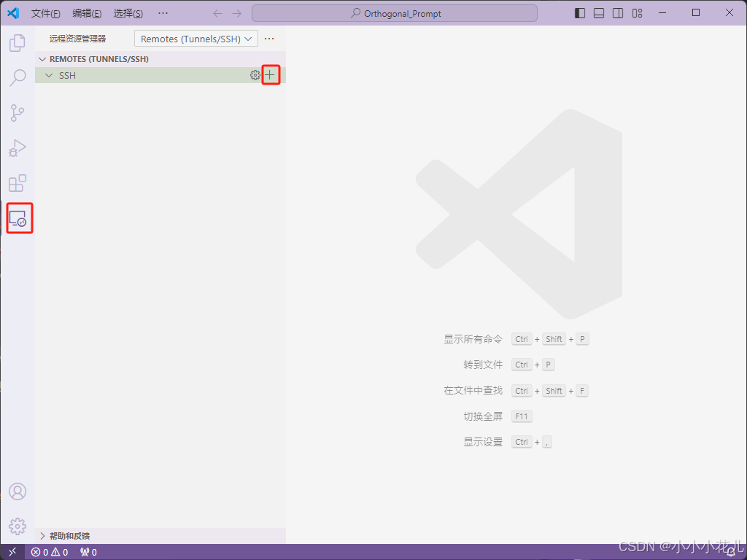Collapse the REMOTES (TUNNELS/SSH) section
747x560 pixels.
pos(160,59)
